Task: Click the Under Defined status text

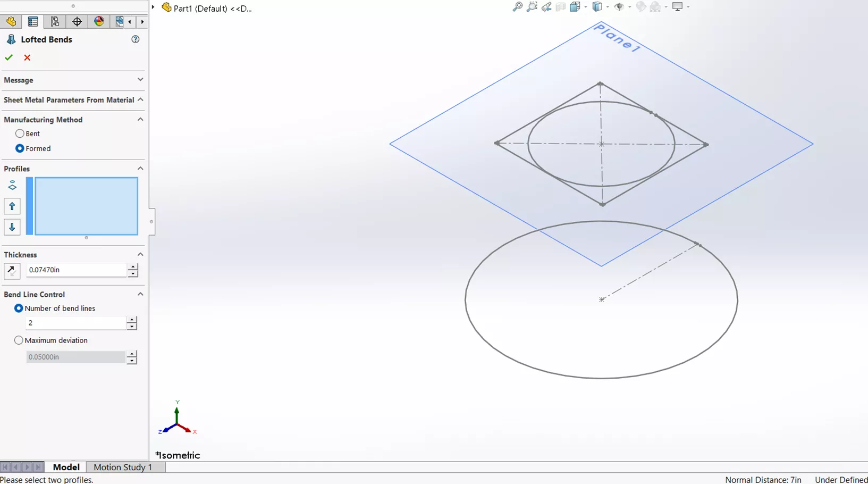Action: click(841, 480)
